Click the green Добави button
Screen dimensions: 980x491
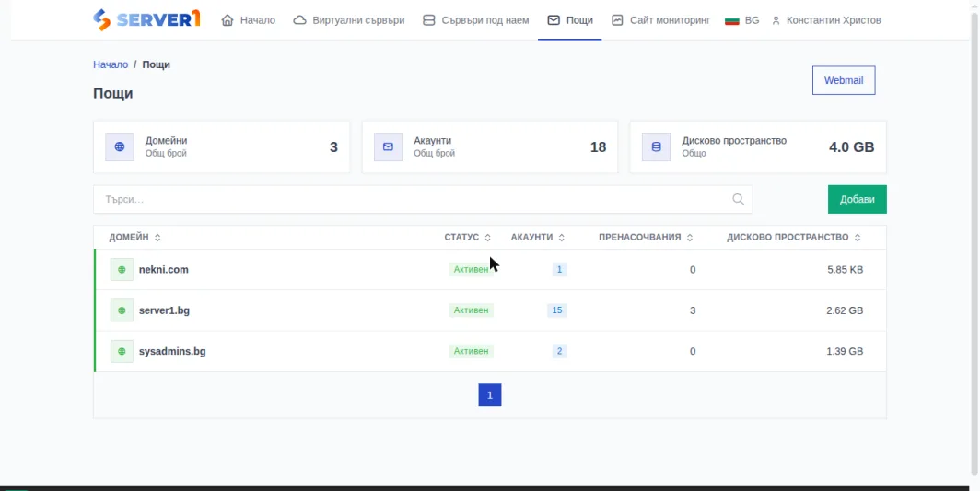[x=857, y=200]
